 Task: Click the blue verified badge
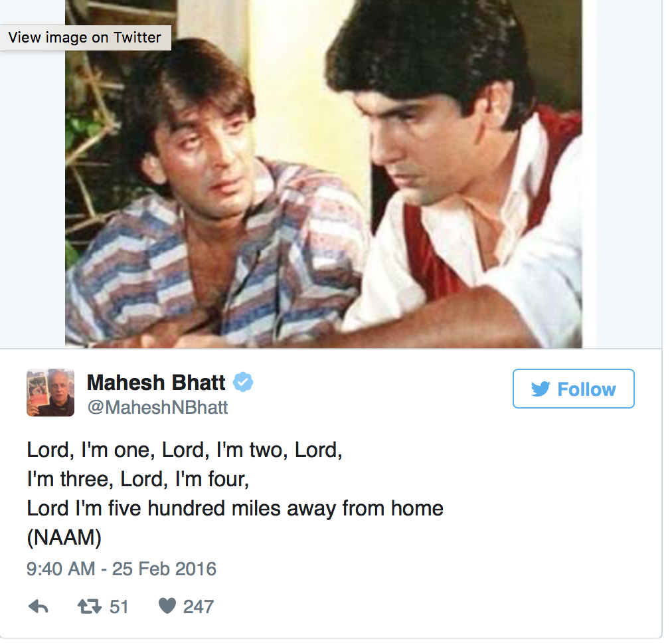243,383
